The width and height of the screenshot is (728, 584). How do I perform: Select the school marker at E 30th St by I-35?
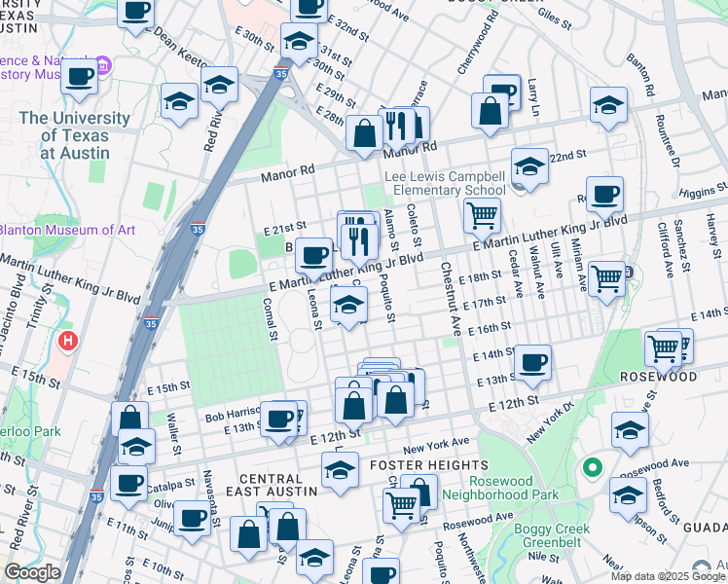(299, 42)
